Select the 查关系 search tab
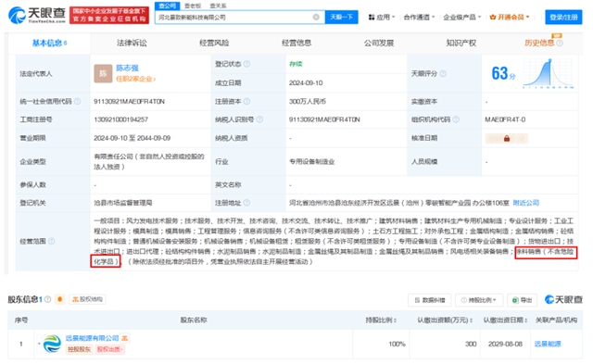The height and width of the screenshot is (364, 593). tap(219, 6)
